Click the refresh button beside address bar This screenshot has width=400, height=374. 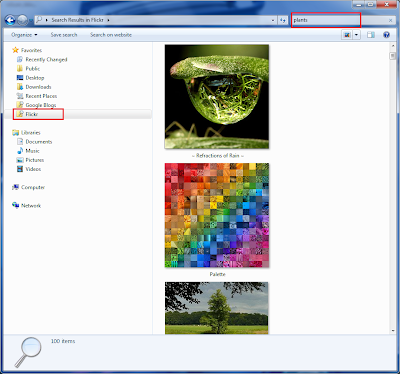pos(283,20)
